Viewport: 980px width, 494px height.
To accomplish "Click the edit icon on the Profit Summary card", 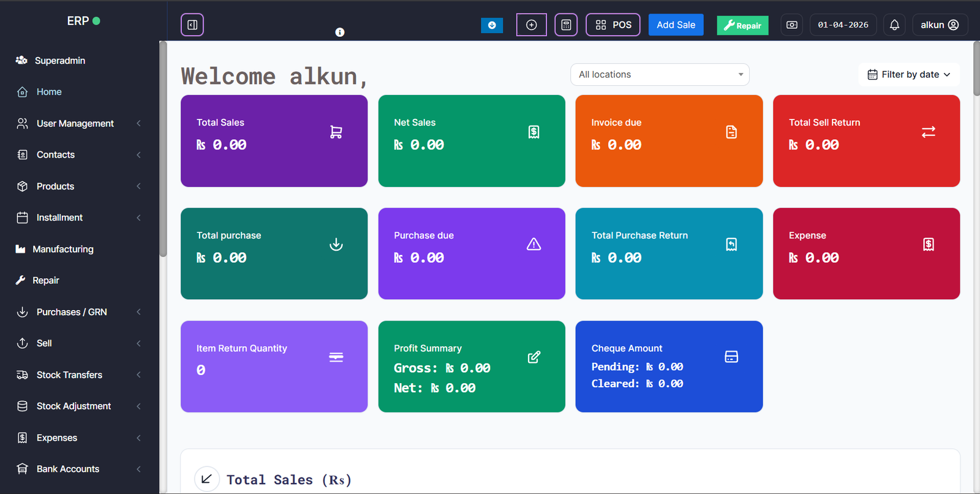I will click(x=534, y=357).
